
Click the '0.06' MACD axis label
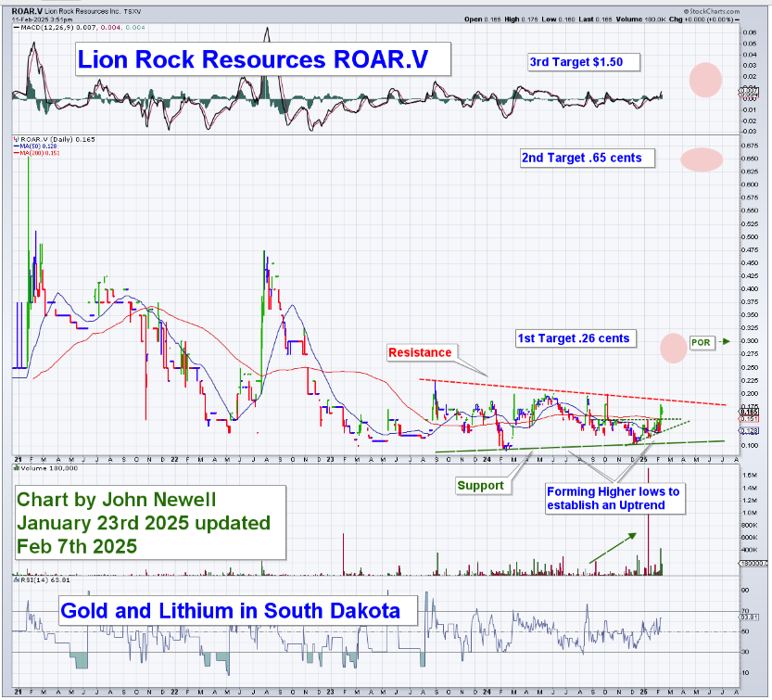(750, 32)
